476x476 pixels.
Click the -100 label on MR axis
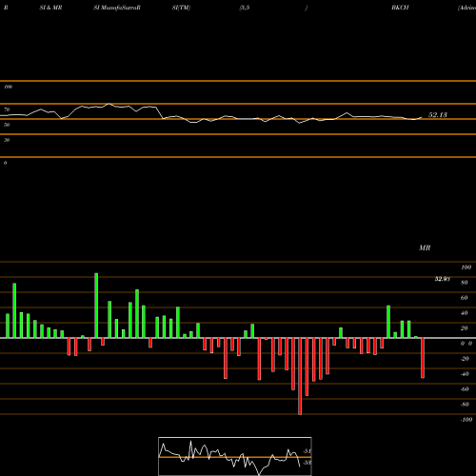tap(466, 420)
